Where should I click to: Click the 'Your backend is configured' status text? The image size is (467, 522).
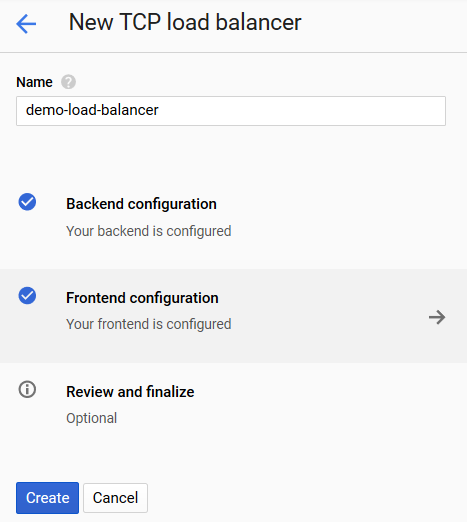click(x=149, y=231)
